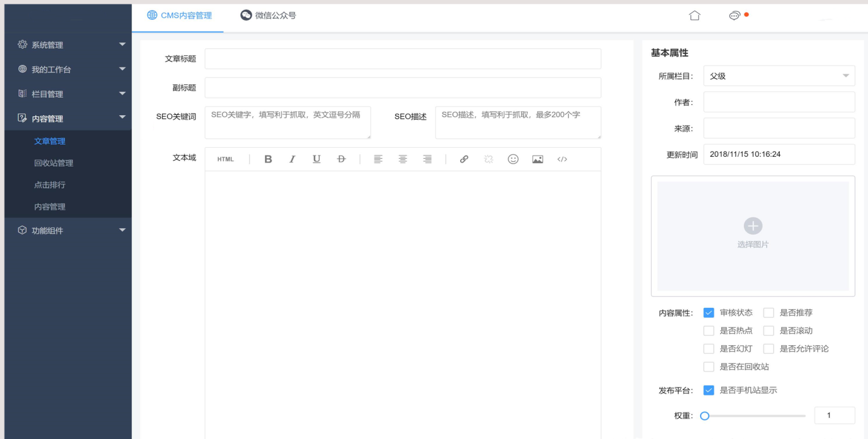The height and width of the screenshot is (439, 868).
Task: Click the 功能组件 sidebar label
Action: 48,230
